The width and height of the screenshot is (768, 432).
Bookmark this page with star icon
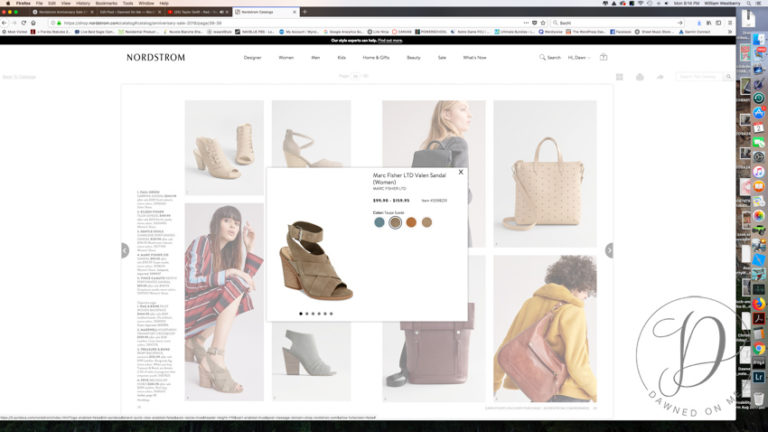pos(543,23)
